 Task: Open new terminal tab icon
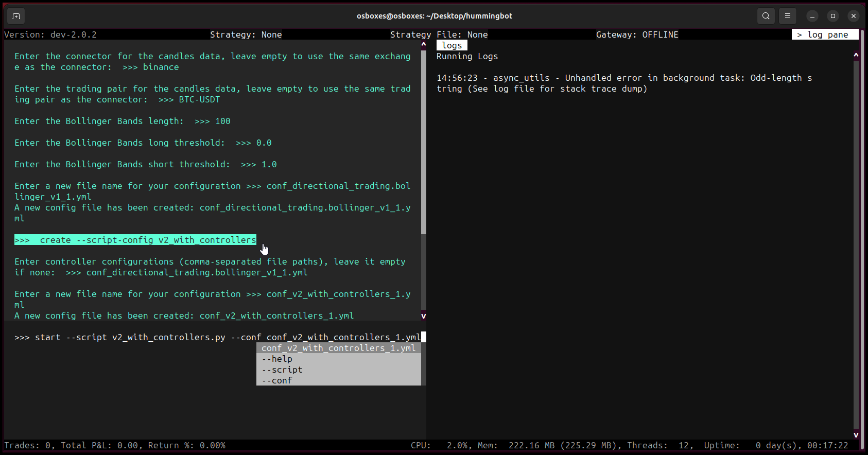tap(16, 16)
